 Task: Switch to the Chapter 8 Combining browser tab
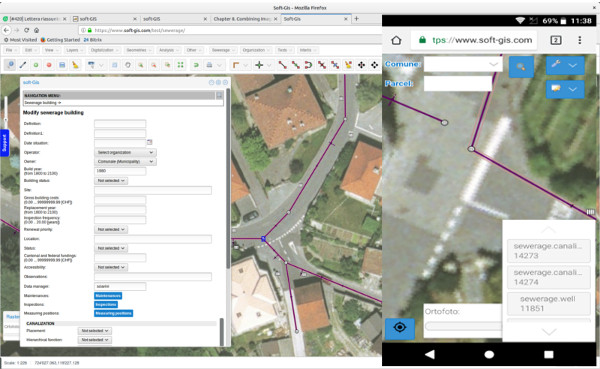(245, 19)
